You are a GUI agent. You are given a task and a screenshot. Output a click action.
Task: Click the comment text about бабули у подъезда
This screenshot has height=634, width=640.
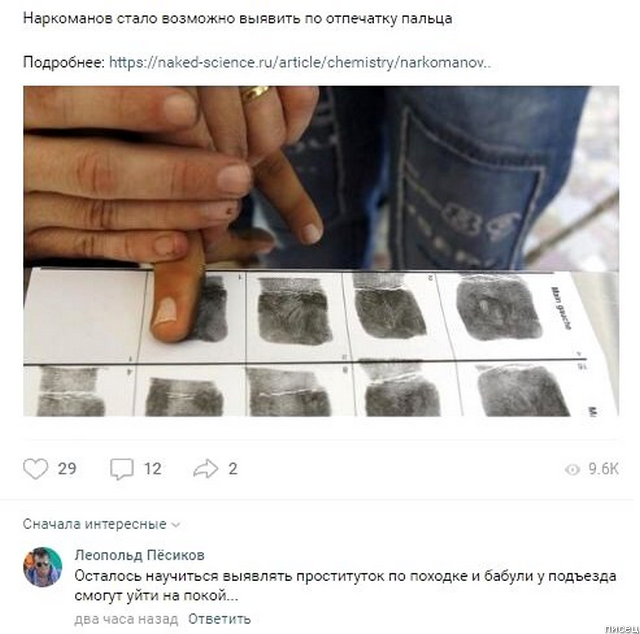[345, 586]
